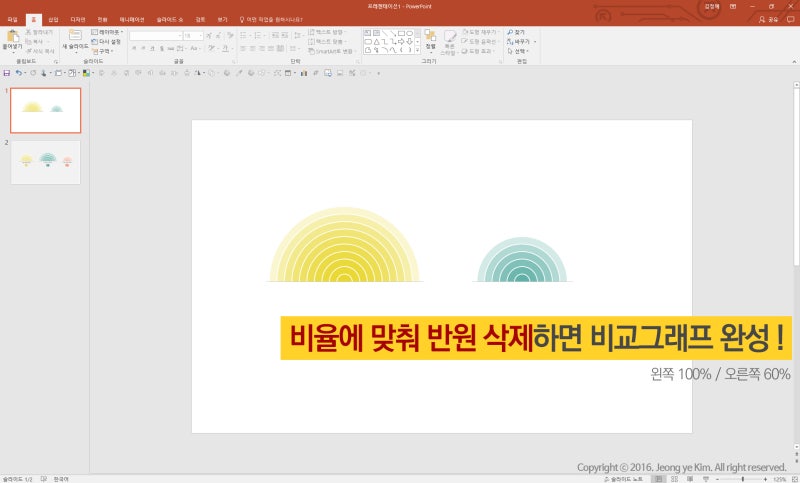This screenshot has height=483, width=800.
Task: Open the Insert (삽입) ribbon tab
Action: pos(53,19)
